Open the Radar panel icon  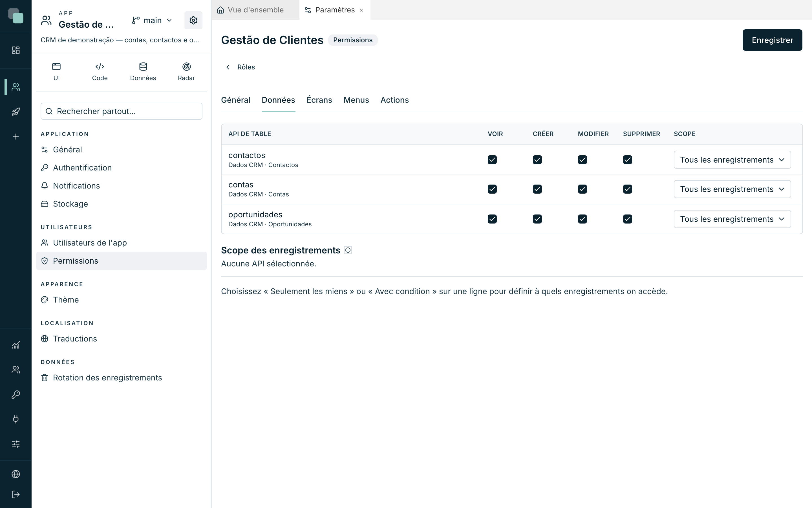coord(186,72)
